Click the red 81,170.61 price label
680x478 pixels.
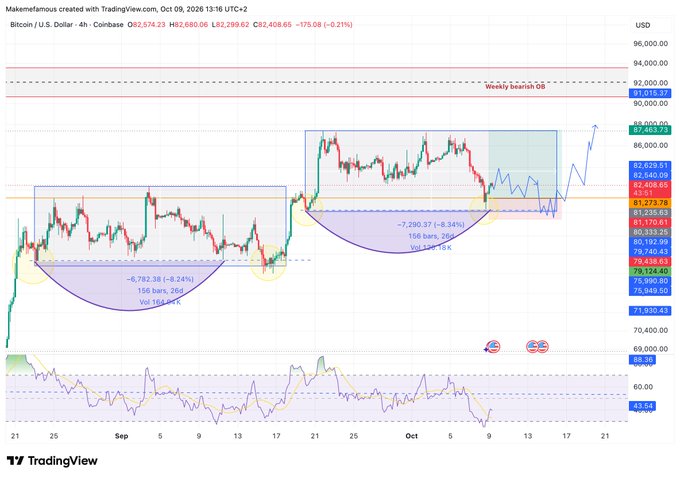click(x=650, y=222)
